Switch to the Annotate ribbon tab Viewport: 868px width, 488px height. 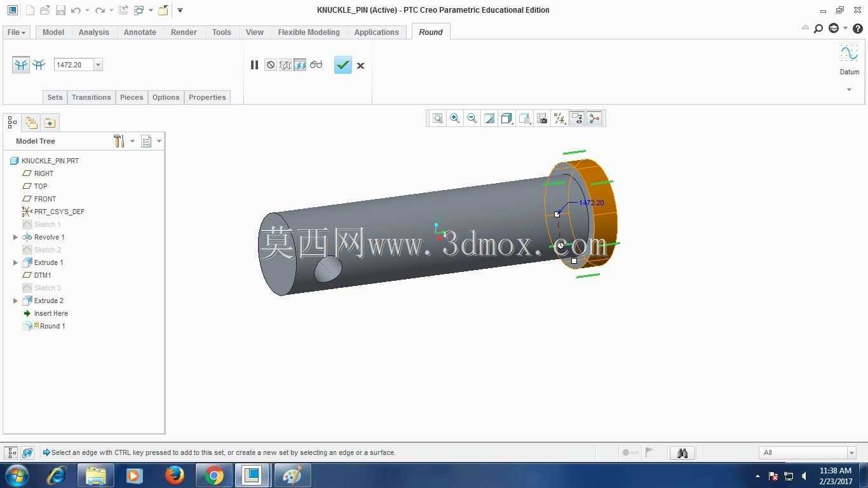pyautogui.click(x=140, y=32)
